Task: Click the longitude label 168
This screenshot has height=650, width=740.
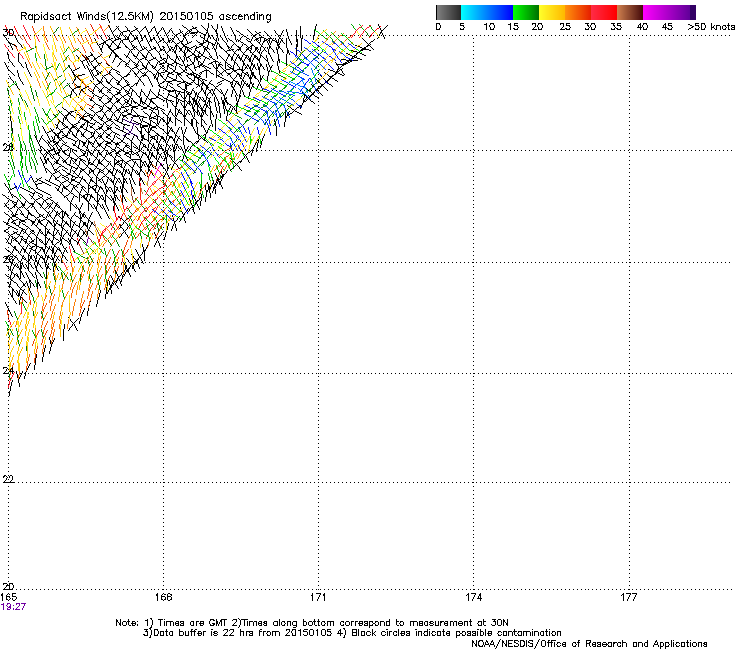Action: pyautogui.click(x=163, y=597)
